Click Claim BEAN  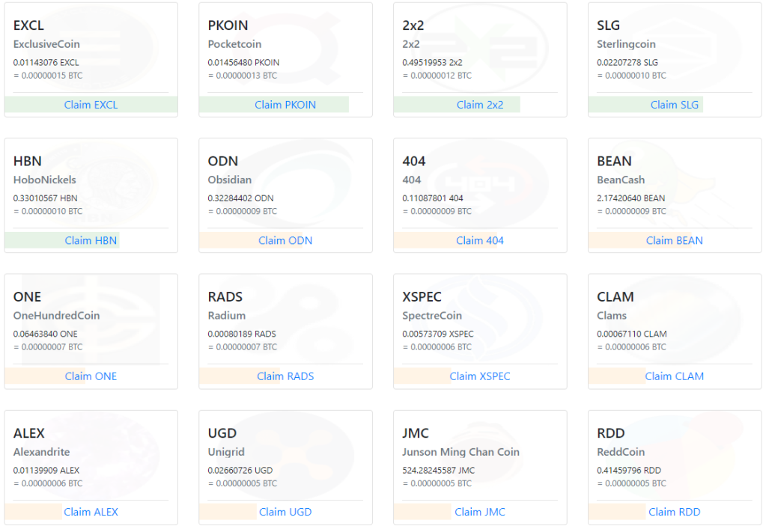tap(674, 240)
